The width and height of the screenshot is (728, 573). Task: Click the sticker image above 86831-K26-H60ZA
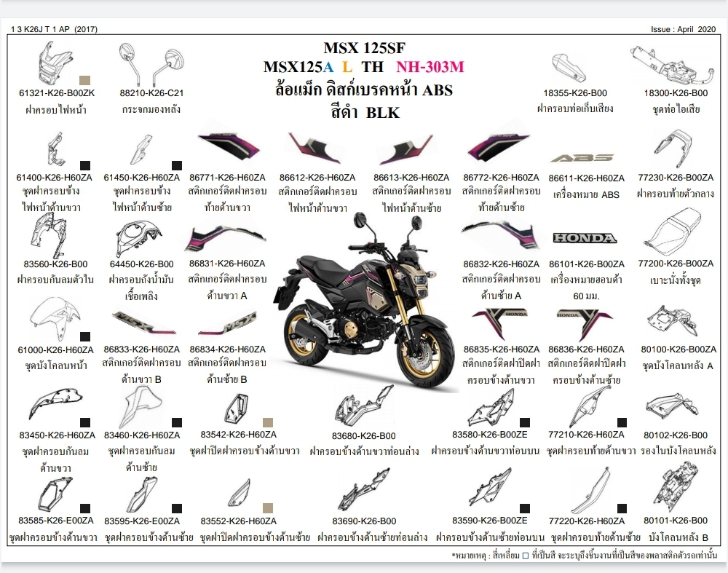tap(225, 238)
